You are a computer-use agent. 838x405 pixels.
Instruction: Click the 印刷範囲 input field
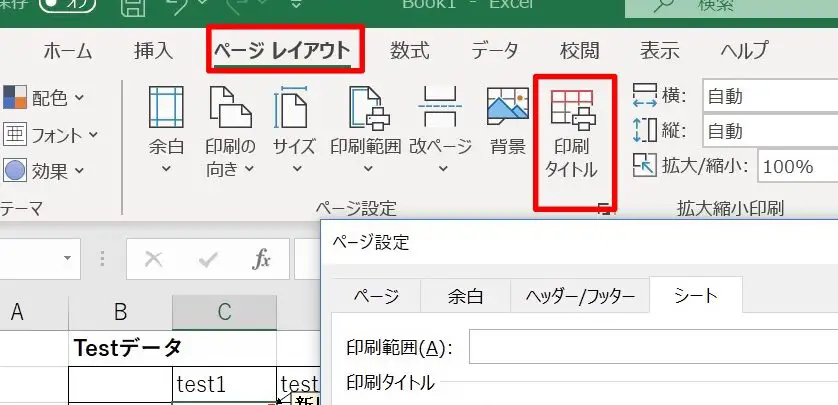click(x=652, y=348)
